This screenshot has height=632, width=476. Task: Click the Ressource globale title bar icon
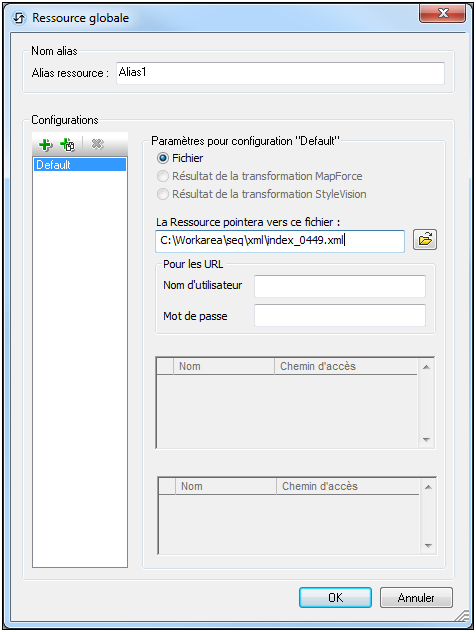[x=19, y=18]
